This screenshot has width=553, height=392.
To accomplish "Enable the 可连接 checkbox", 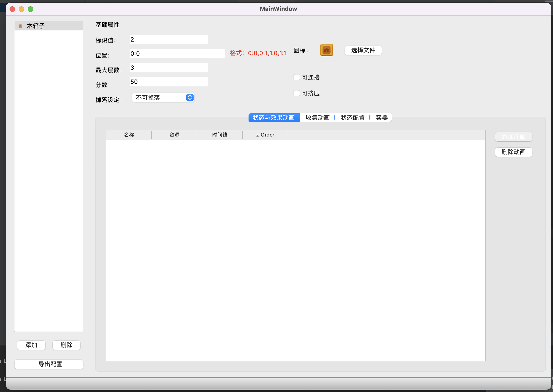I will coord(296,77).
